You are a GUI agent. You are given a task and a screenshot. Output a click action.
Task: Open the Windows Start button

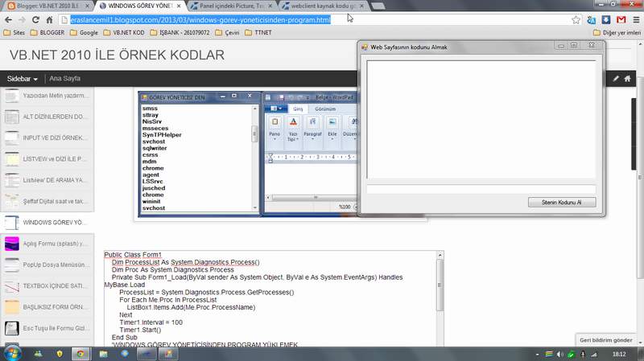(12, 354)
